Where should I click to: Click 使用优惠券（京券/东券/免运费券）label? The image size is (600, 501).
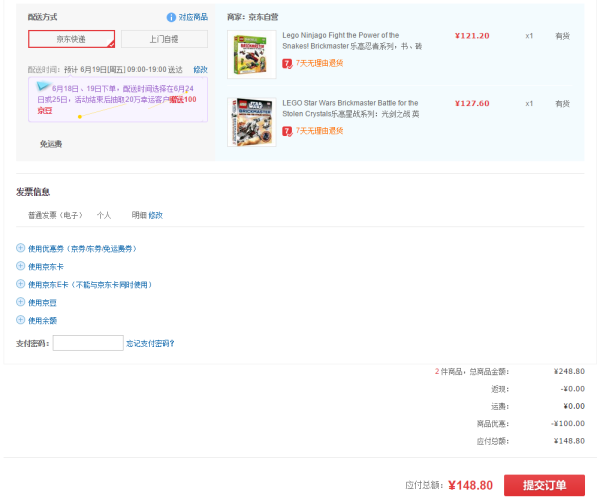click(82, 249)
